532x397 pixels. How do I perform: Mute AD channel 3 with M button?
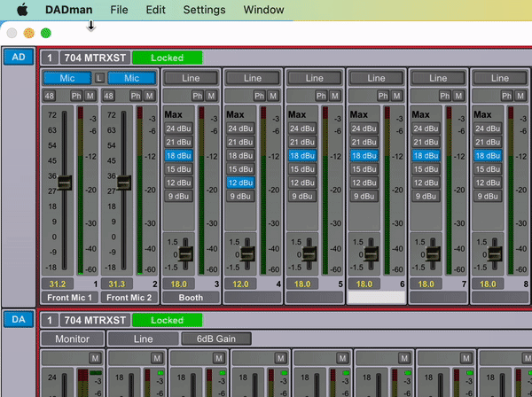pos(211,96)
